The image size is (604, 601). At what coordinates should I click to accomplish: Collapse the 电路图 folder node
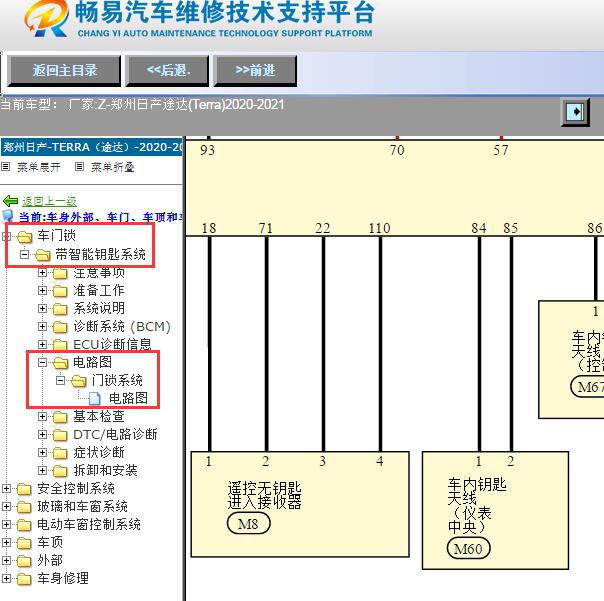(42, 362)
